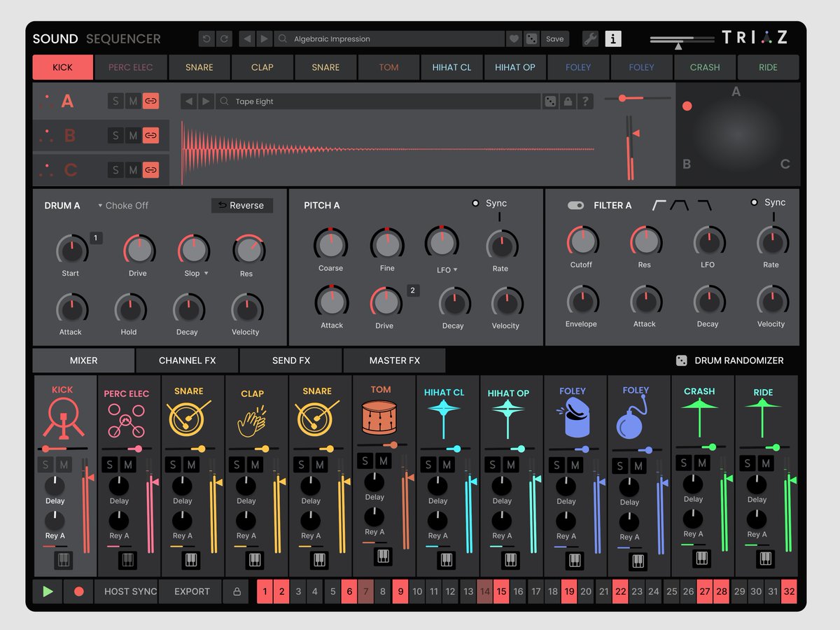
Task: Click the Tom drum mixer icon
Action: 381,416
